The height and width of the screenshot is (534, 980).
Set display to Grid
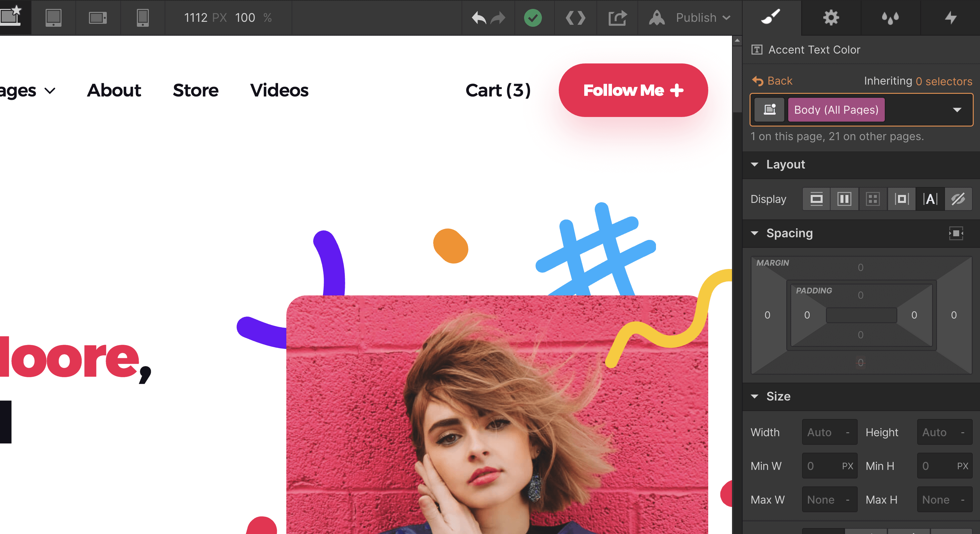point(872,199)
